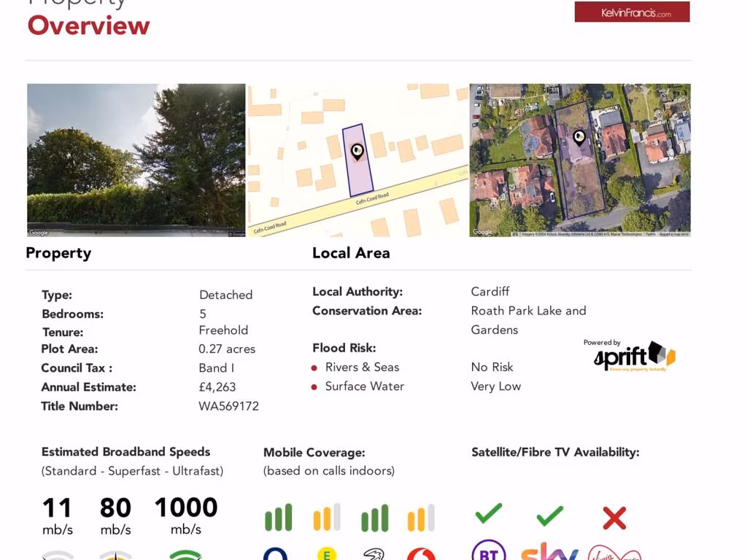The height and width of the screenshot is (560, 747).
Task: Open the street view photo thumbnail
Action: 136,160
